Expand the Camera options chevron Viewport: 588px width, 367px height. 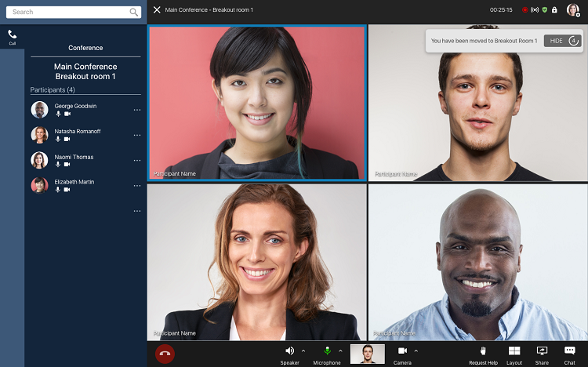pyautogui.click(x=416, y=351)
